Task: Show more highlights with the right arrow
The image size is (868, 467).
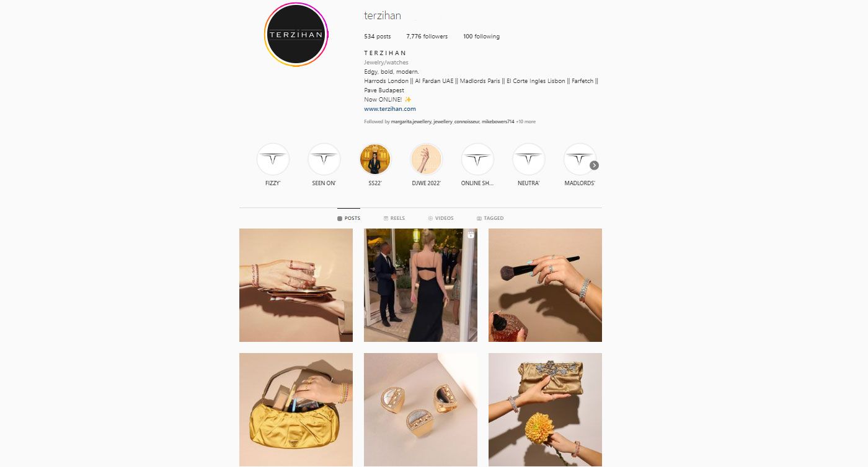Action: point(594,165)
